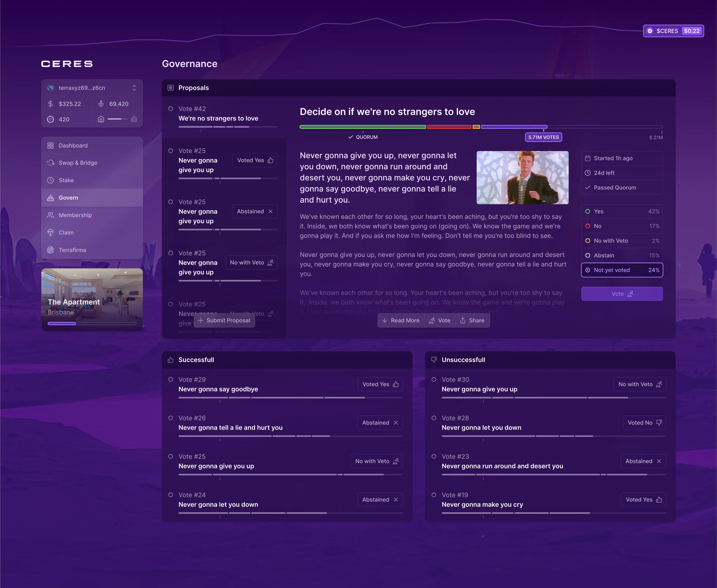Go to the Membership sidebar item
The height and width of the screenshot is (588, 717).
[92, 215]
